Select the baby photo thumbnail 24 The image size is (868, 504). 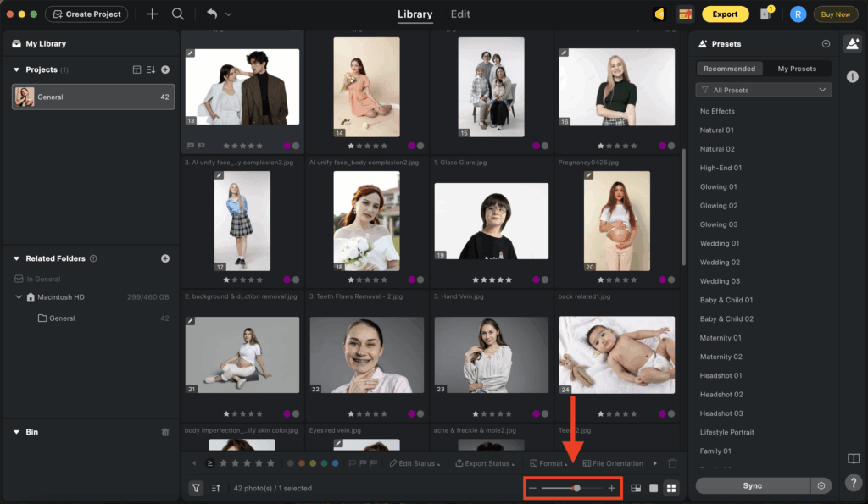(x=617, y=355)
